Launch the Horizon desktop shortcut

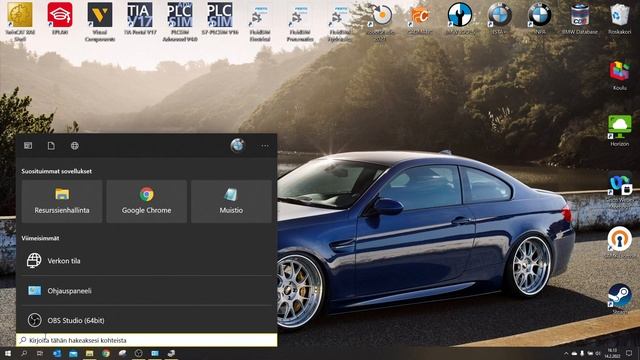click(x=620, y=131)
